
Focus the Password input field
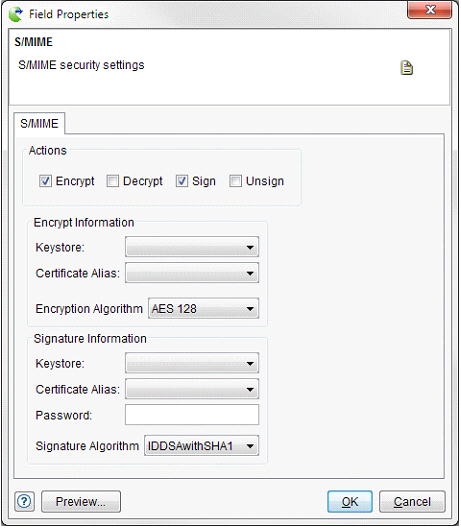pos(192,415)
